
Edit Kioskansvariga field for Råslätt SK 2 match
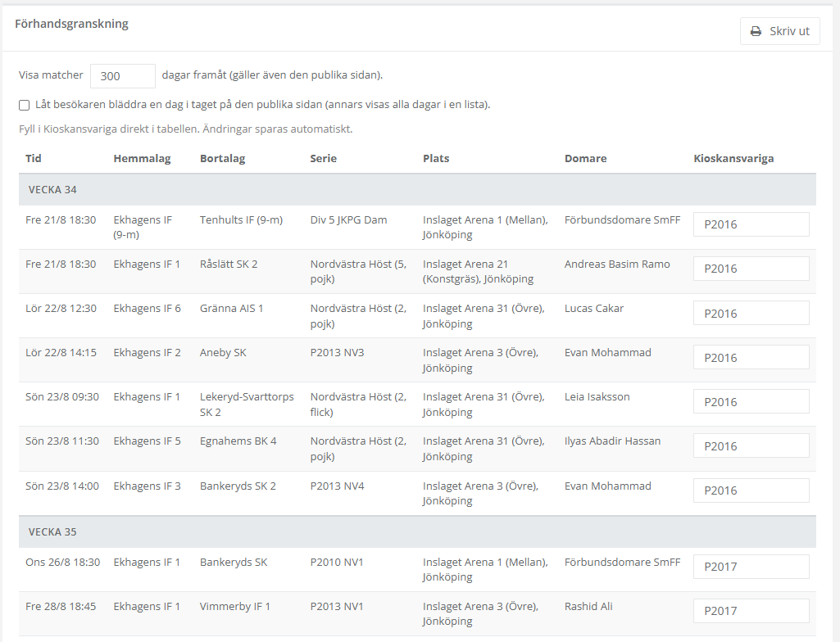point(751,269)
